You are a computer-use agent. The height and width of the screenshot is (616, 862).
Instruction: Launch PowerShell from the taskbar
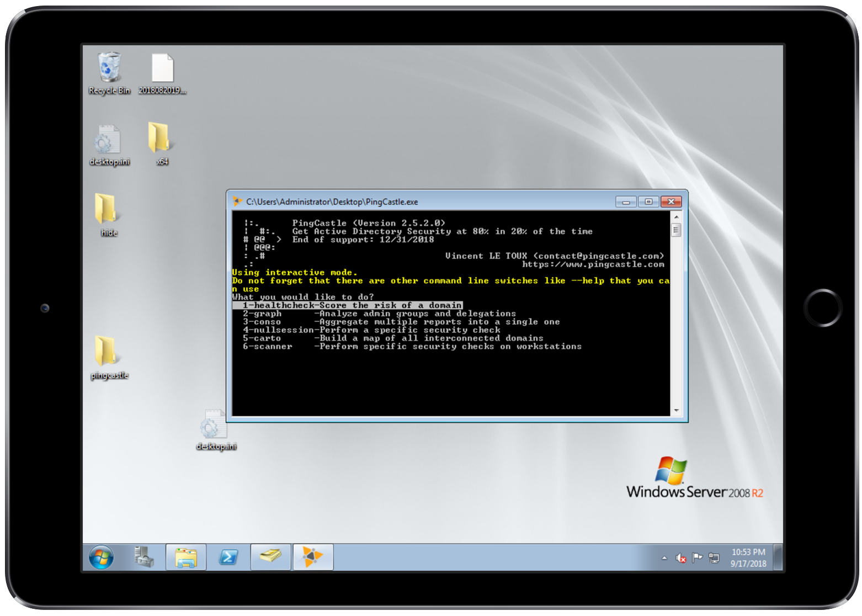(228, 557)
